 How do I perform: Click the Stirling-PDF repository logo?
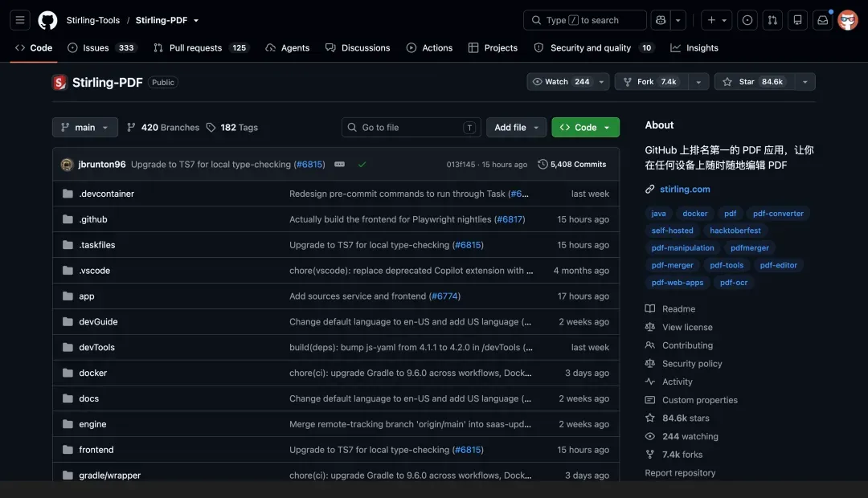tap(59, 82)
